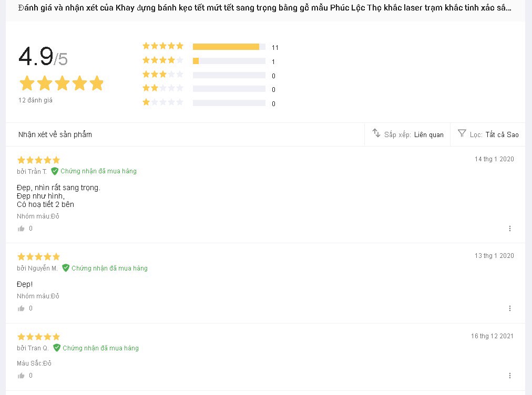The height and width of the screenshot is (395, 532).
Task: Click thumbs-up on Nguyễn M.'s review
Action: [22, 308]
